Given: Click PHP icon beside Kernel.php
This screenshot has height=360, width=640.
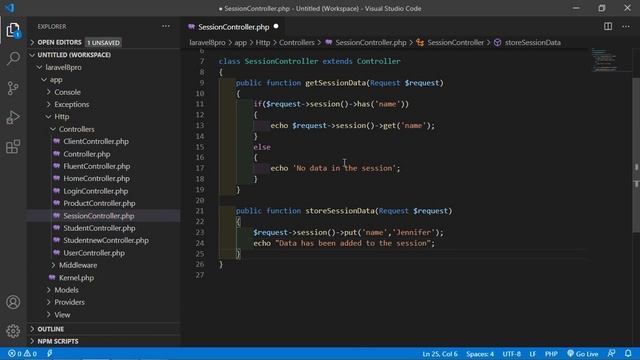Looking at the screenshot, I should pos(52,278).
